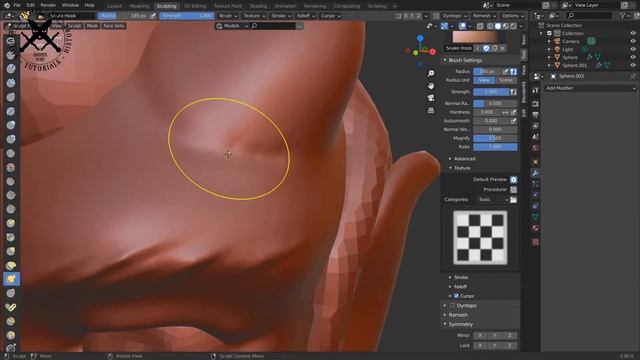
Task: Switch to the Sculpting workspace tab
Action: (x=167, y=6)
